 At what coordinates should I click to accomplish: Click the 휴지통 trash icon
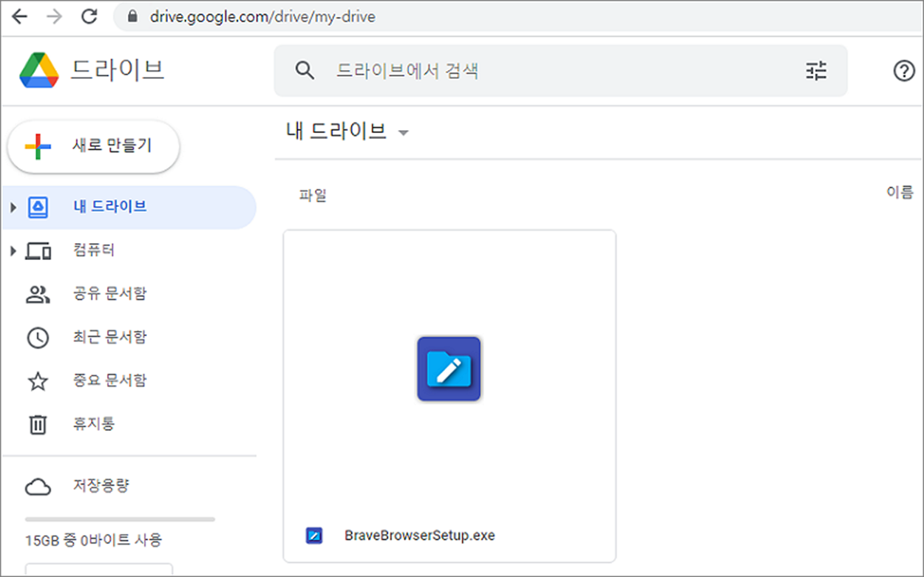pyautogui.click(x=38, y=425)
